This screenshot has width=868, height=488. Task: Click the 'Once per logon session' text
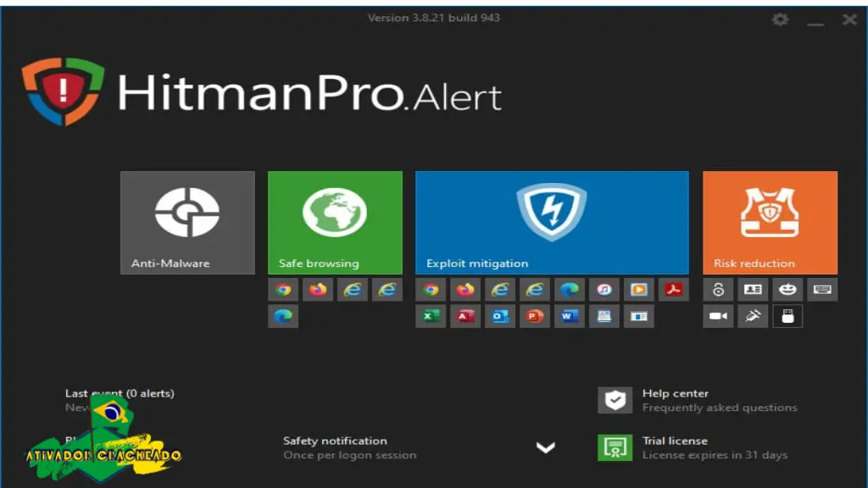coord(350,455)
